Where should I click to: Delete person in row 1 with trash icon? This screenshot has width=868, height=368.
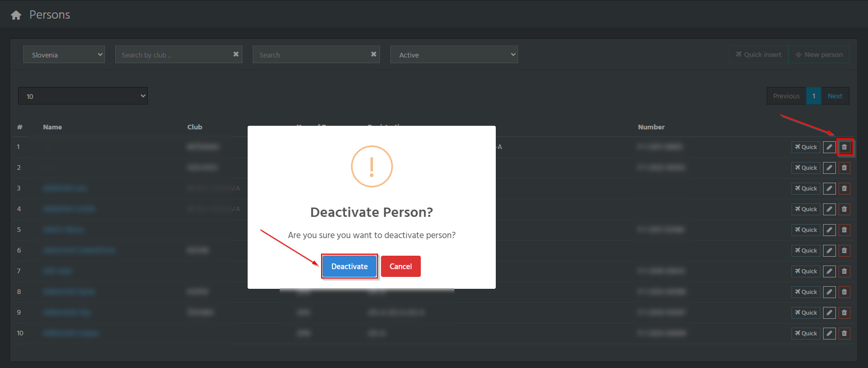pos(844,147)
